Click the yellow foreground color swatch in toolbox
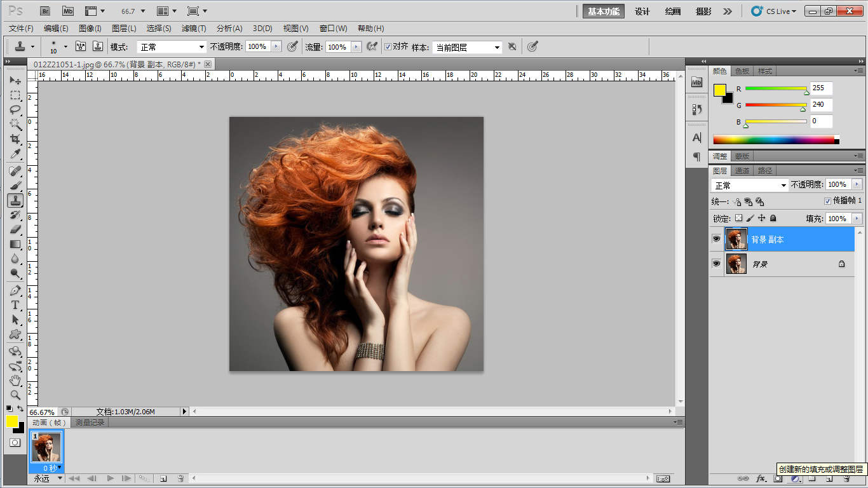Viewport: 868px width, 488px height. click(11, 421)
